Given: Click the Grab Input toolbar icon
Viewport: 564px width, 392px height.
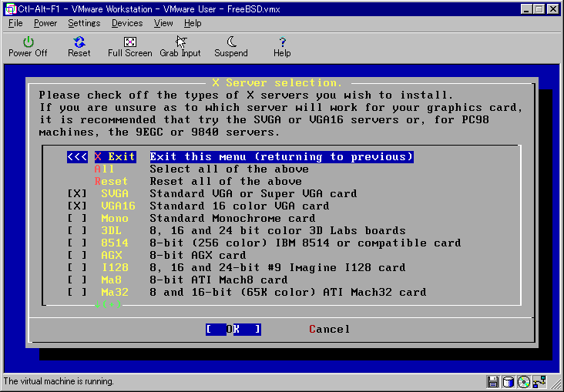Looking at the screenshot, I should click(x=180, y=42).
